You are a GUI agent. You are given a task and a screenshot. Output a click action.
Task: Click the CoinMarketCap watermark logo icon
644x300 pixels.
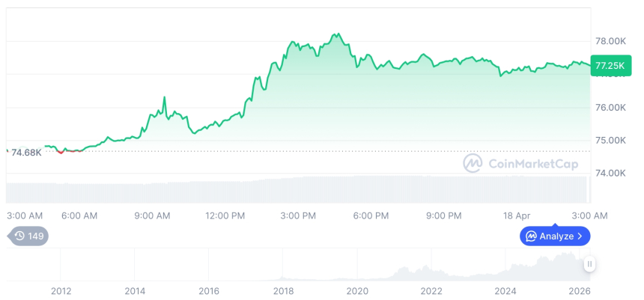(x=473, y=163)
